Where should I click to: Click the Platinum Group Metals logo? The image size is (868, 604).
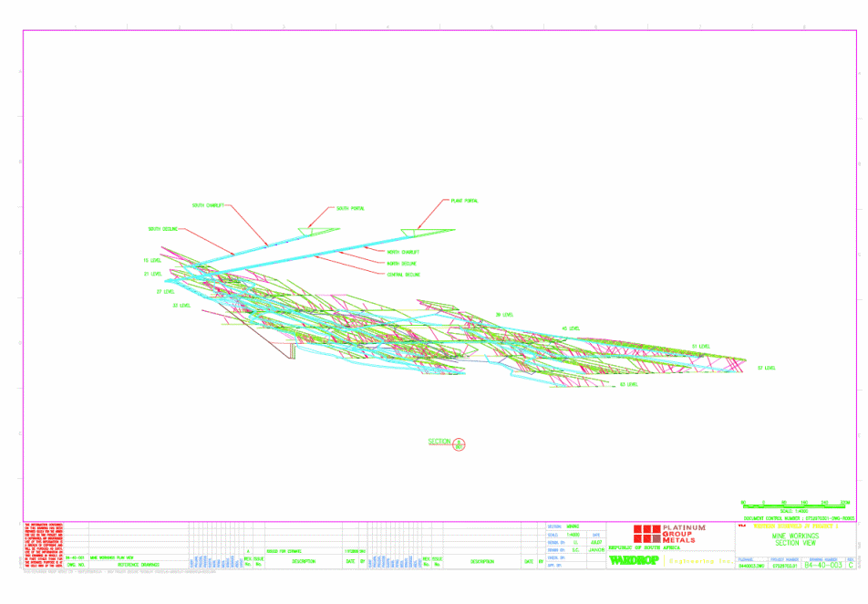669,534
